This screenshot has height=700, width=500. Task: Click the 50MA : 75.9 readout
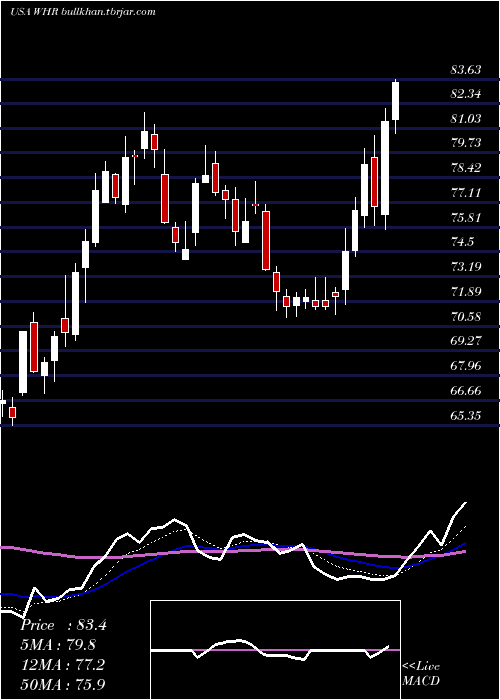[x=62, y=684]
